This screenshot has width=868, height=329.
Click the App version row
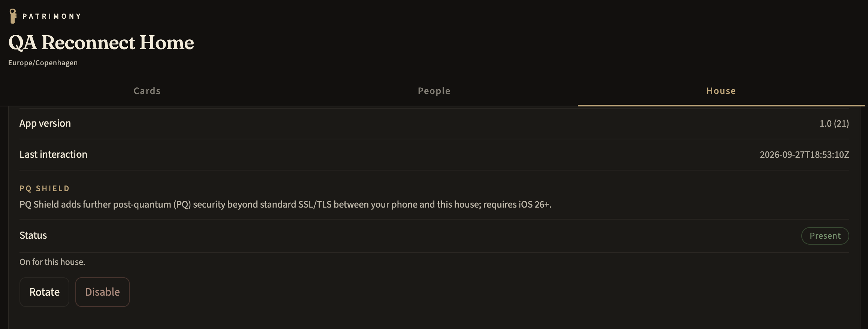pyautogui.click(x=434, y=124)
